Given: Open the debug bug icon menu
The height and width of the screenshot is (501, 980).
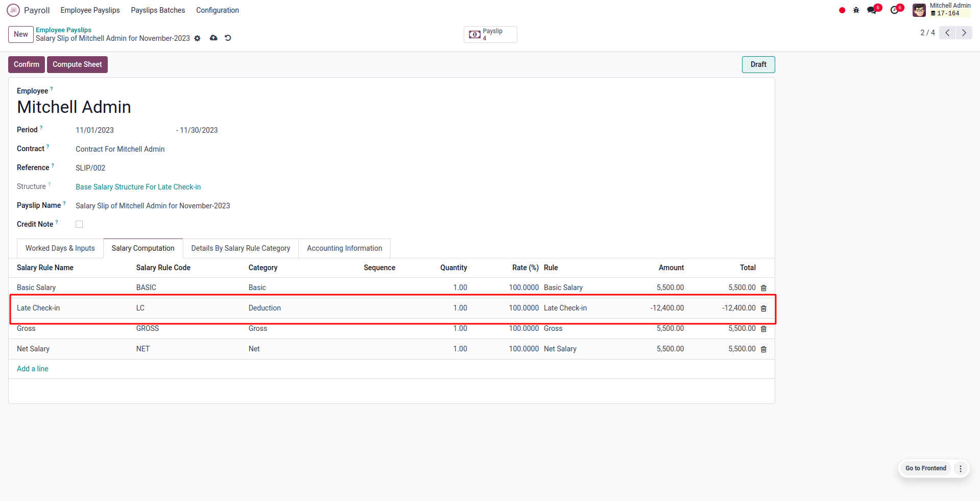Looking at the screenshot, I should pyautogui.click(x=856, y=10).
